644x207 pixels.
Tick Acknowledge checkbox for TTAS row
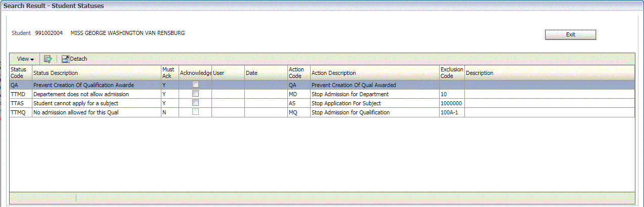pyautogui.click(x=195, y=103)
